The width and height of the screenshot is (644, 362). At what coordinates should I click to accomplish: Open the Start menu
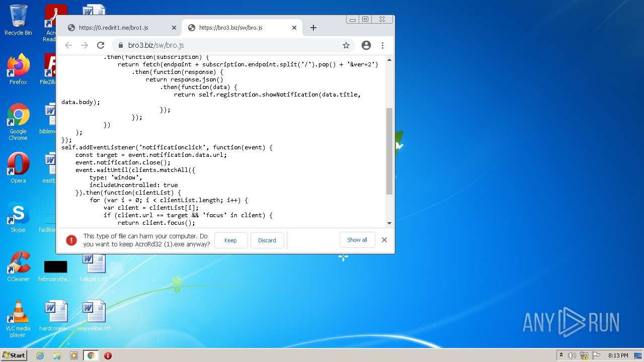[x=14, y=355]
